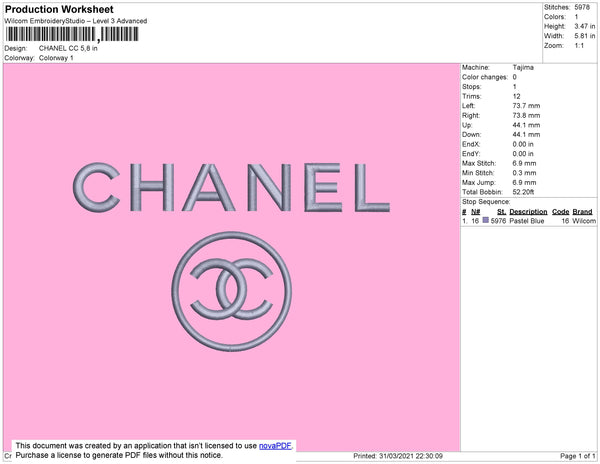
Task: Click the 'Brand' column header
Action: [582, 212]
